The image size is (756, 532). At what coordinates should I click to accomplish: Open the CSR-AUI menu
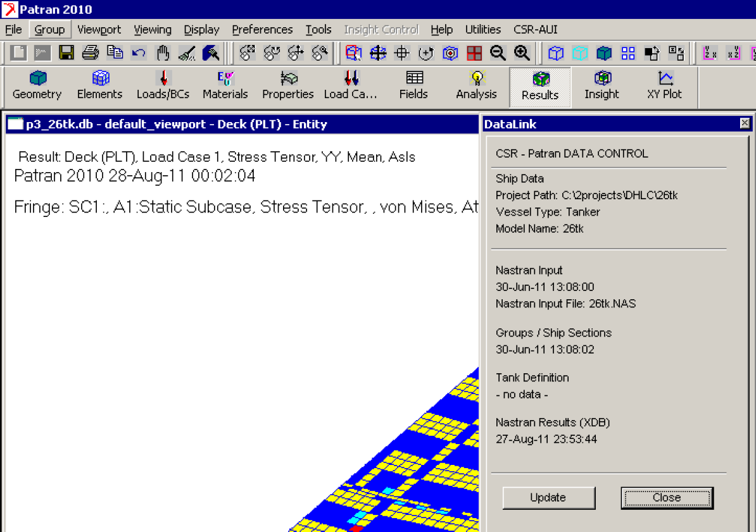point(536,29)
